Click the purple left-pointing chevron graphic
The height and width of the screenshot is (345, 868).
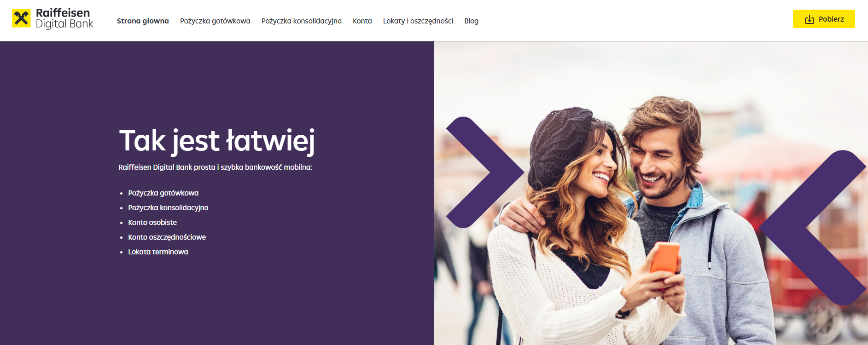pyautogui.click(x=813, y=227)
